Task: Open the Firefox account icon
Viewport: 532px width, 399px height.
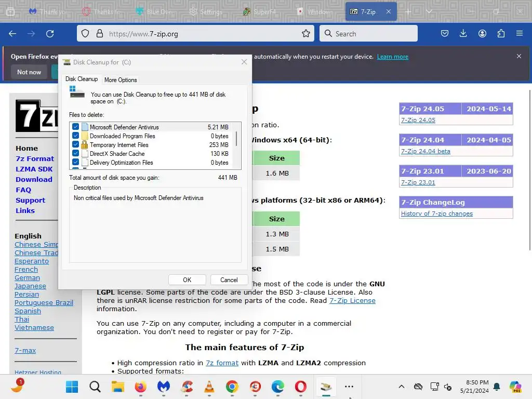Action: [x=482, y=34]
